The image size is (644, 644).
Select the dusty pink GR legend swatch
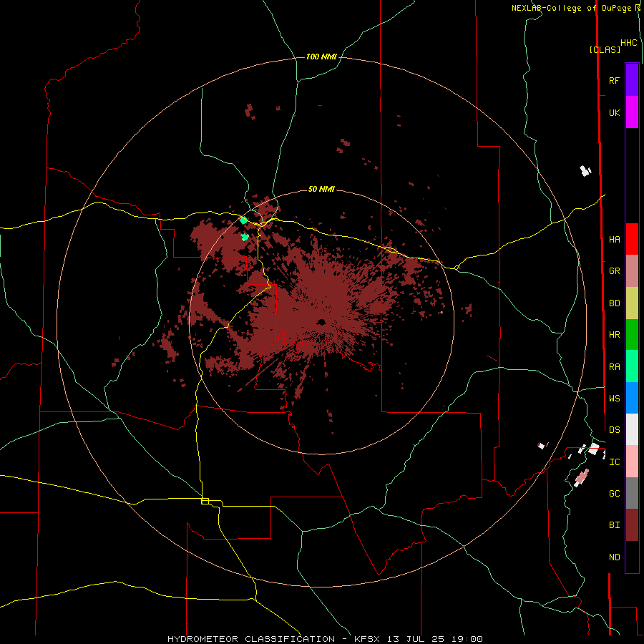pyautogui.click(x=632, y=271)
